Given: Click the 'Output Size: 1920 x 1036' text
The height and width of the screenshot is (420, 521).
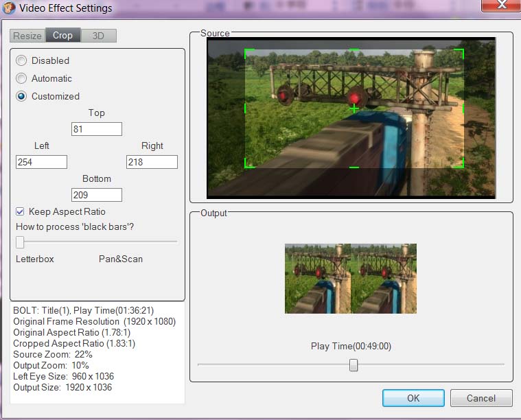Looking at the screenshot, I should coord(62,387).
